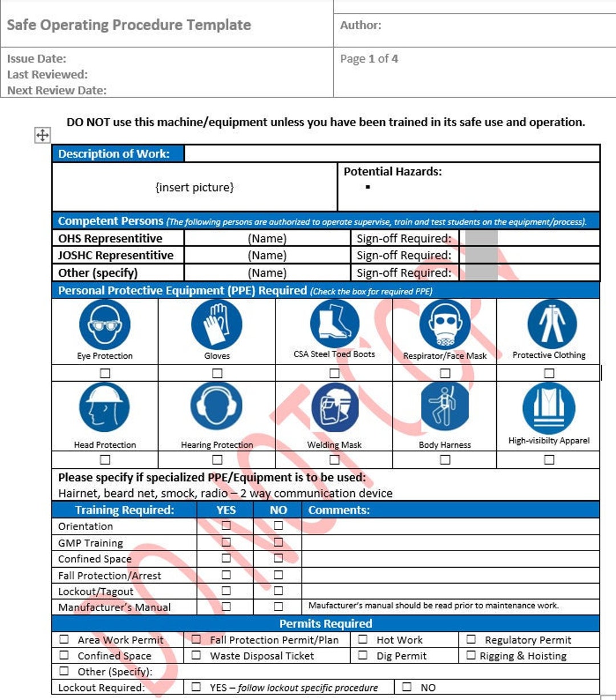Image resolution: width=616 pixels, height=700 pixels.
Task: Check NO for Confined Space training
Action: (x=278, y=559)
